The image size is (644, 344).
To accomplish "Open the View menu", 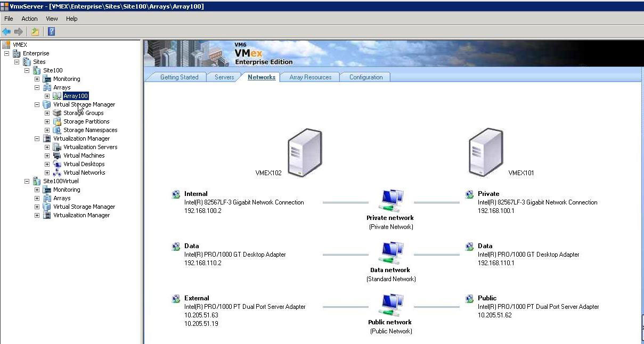I will click(52, 19).
